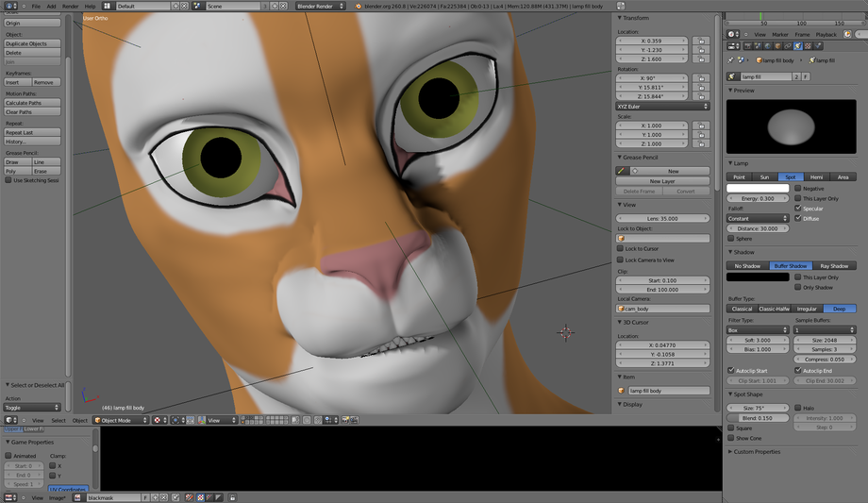Open the Texture properties checker icon
The width and height of the screenshot is (868, 503).
click(808, 46)
